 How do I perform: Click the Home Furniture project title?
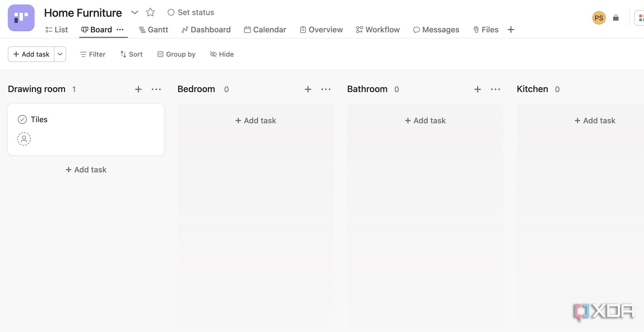(83, 13)
